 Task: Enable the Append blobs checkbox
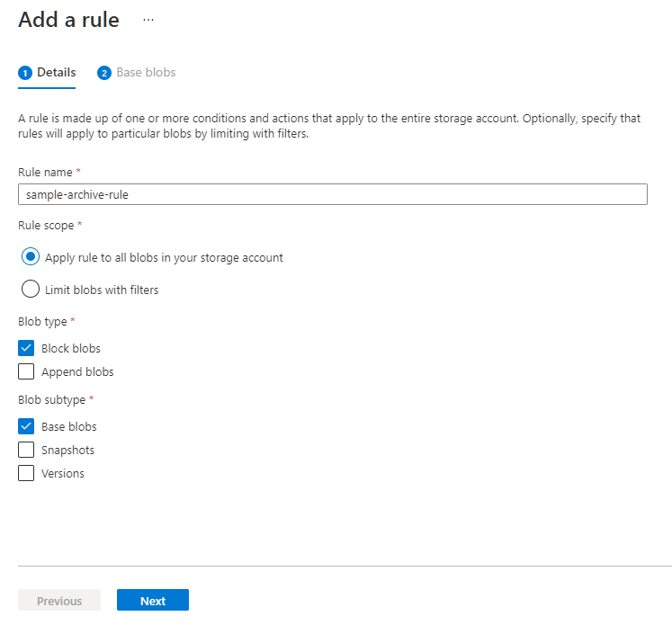click(26, 371)
